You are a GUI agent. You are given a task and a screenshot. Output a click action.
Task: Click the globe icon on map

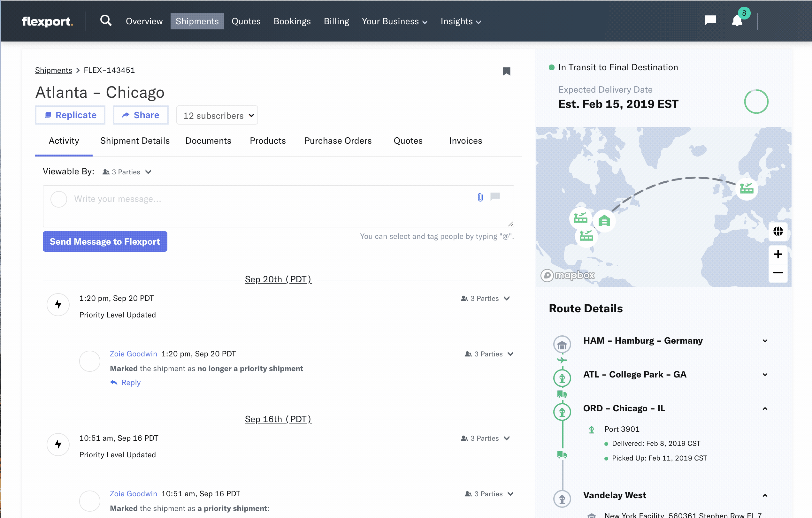point(778,231)
